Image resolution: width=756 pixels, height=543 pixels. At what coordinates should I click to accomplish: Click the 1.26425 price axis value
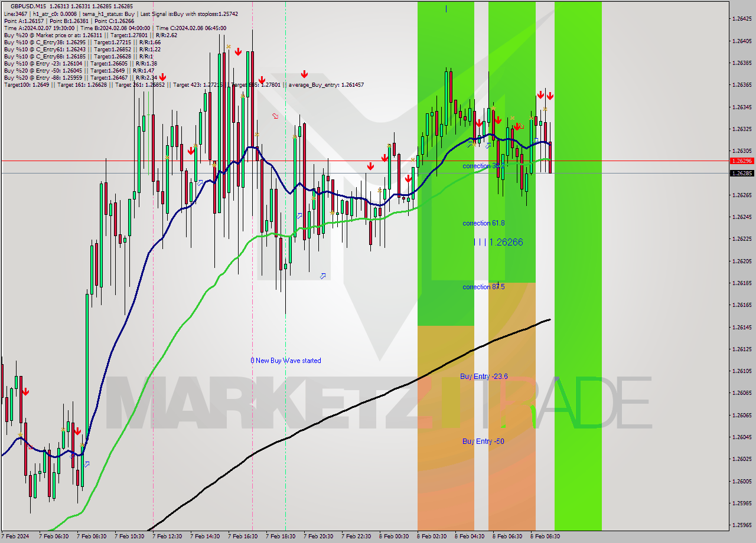coord(742,19)
